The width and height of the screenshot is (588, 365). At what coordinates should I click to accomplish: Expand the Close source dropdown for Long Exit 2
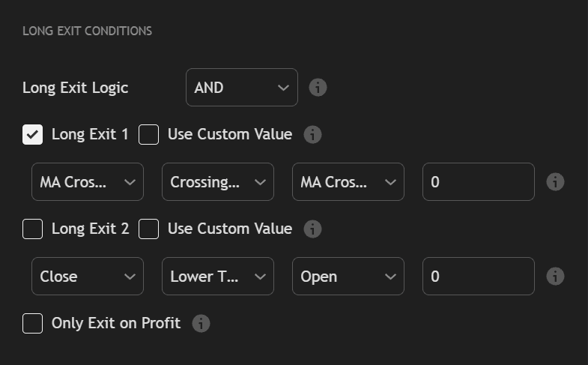[87, 277]
